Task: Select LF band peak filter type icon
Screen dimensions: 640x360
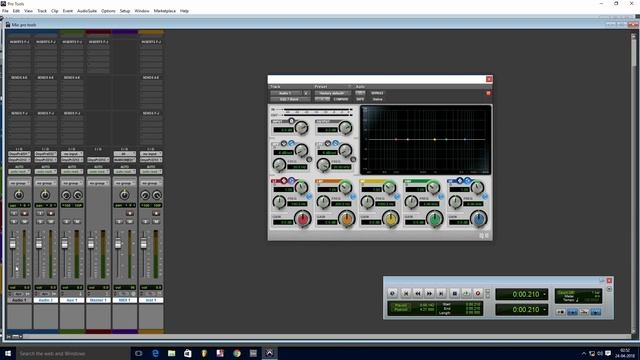Action: click(284, 180)
